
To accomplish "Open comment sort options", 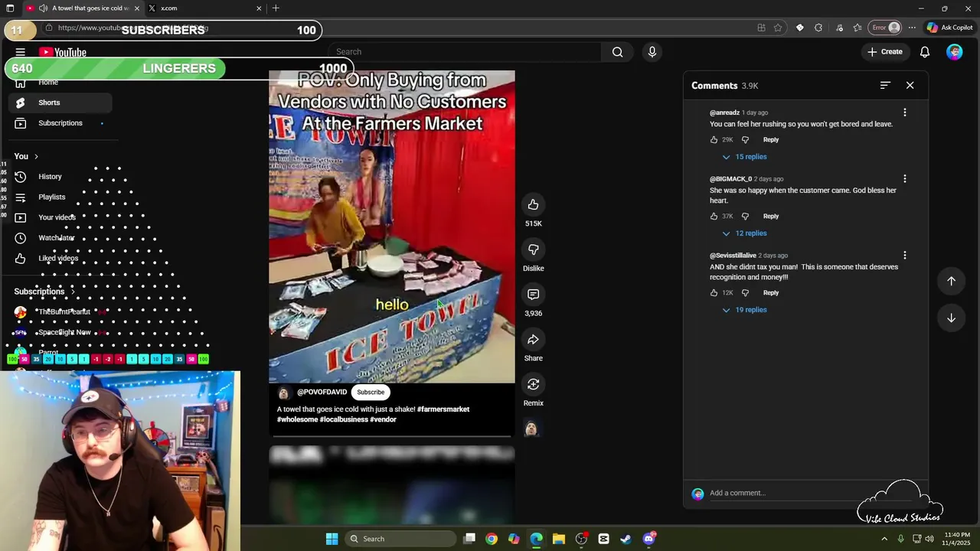I will click(x=885, y=85).
